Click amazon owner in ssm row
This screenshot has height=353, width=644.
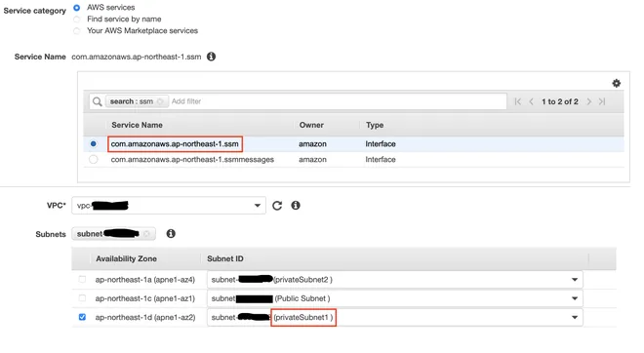(312, 144)
